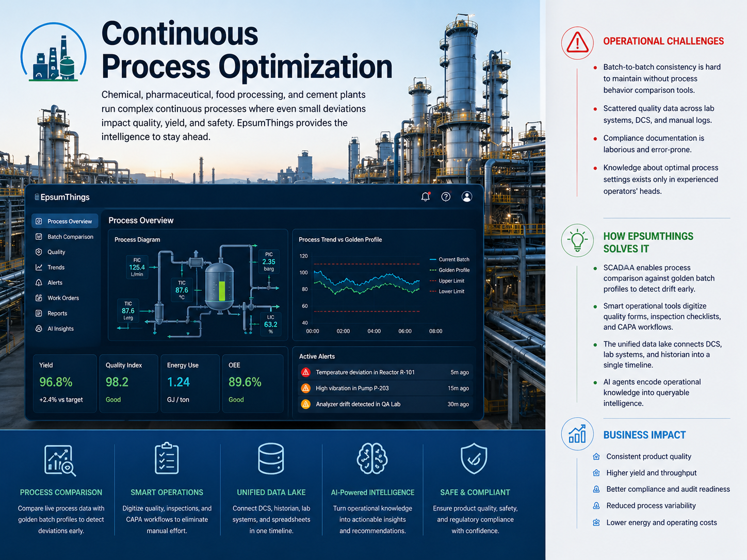Click the FIC 125.4 L/min reading
The image size is (747, 560).
(x=137, y=267)
